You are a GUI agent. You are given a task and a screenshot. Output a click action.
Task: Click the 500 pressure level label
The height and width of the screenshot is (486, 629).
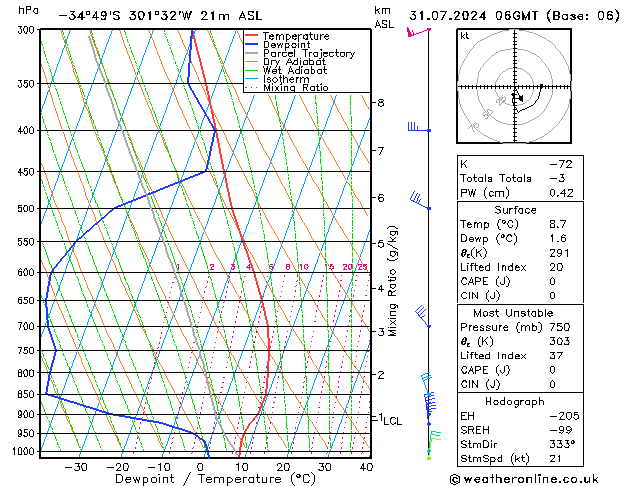coord(28,209)
